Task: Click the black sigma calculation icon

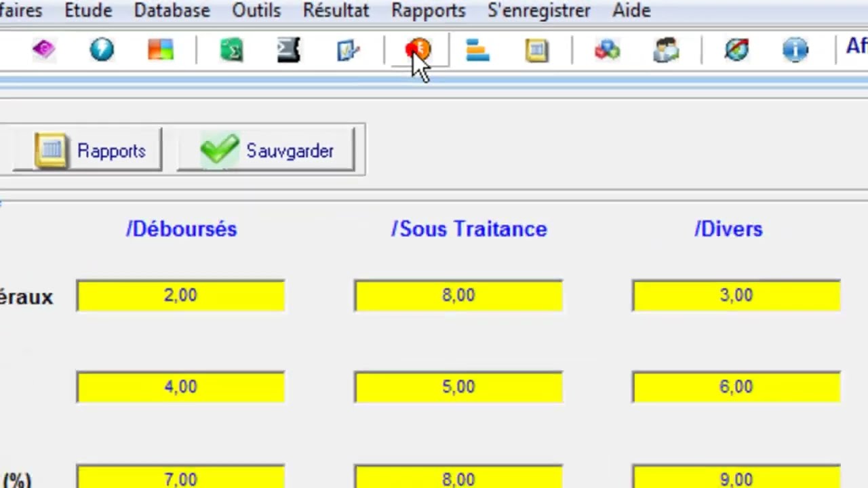Action: 289,50
